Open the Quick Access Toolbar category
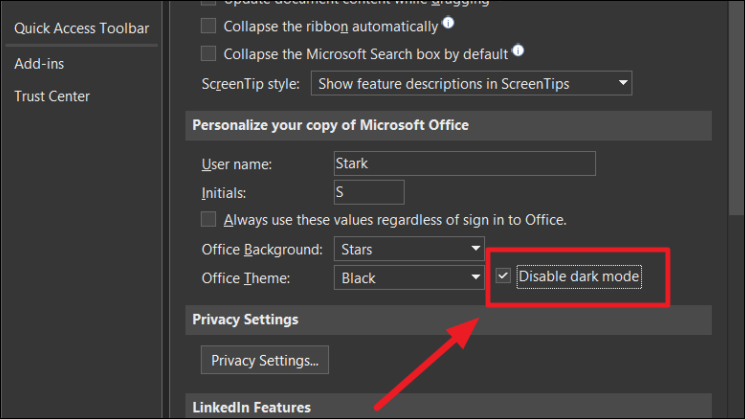This screenshot has height=419, width=745. point(81,28)
